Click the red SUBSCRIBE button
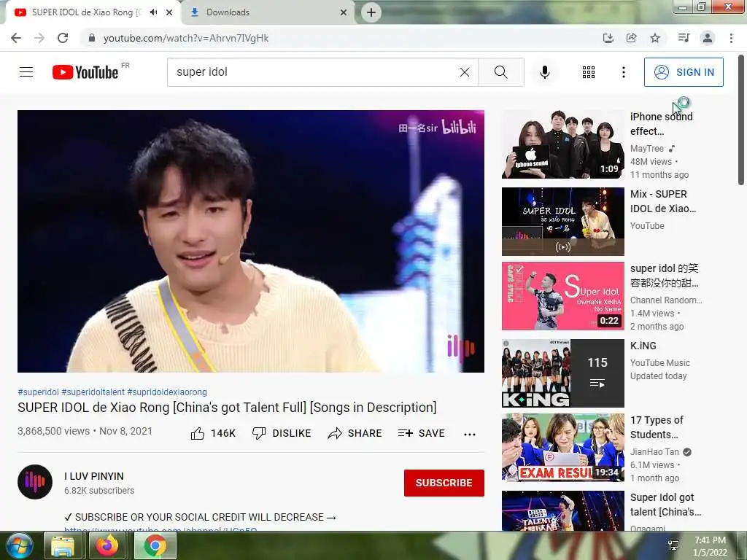 pos(444,483)
